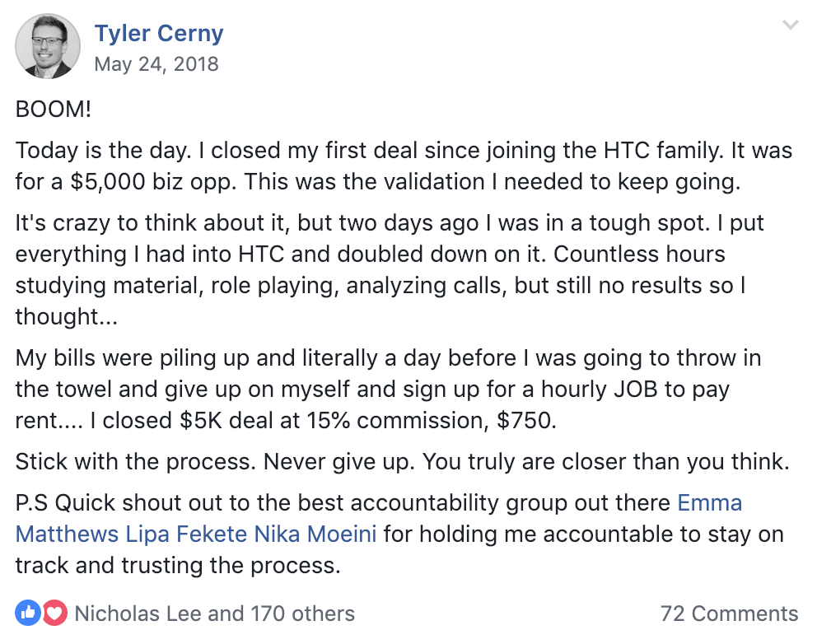The width and height of the screenshot is (817, 644).
Task: Click the paragraph starting 'My bills were piling'
Action: point(388,389)
